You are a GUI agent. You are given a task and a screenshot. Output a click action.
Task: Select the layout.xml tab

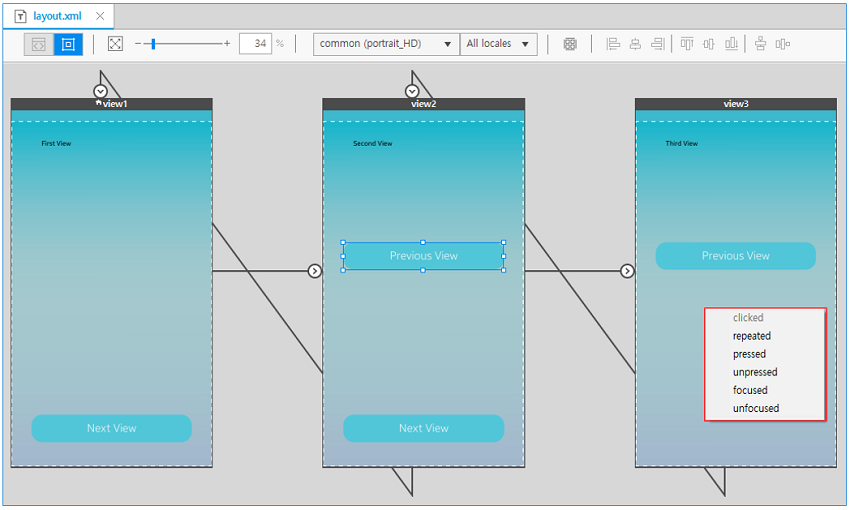coord(57,16)
